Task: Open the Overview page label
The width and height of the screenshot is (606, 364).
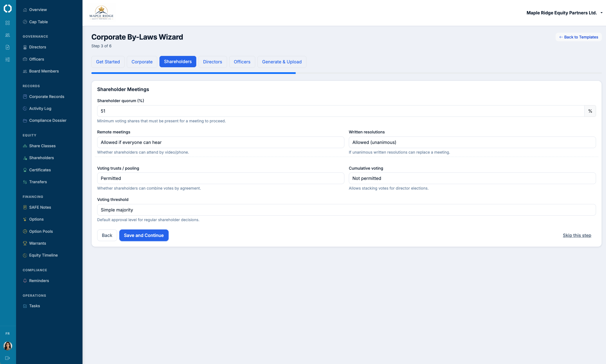Action: (x=38, y=10)
